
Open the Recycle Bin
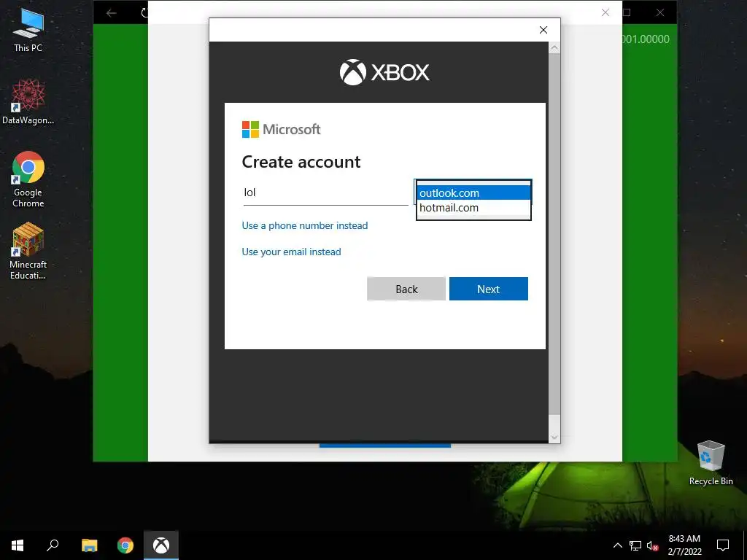[711, 463]
